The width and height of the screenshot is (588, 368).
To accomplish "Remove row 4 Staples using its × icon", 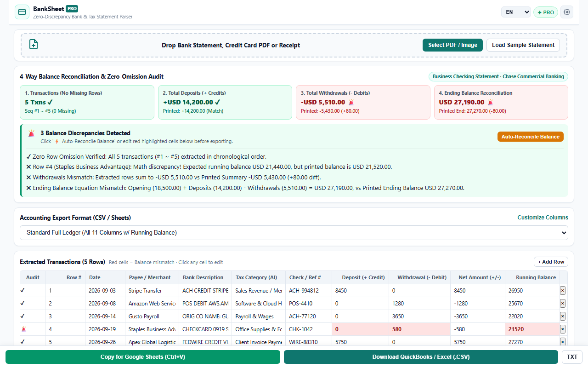I will click(x=563, y=329).
